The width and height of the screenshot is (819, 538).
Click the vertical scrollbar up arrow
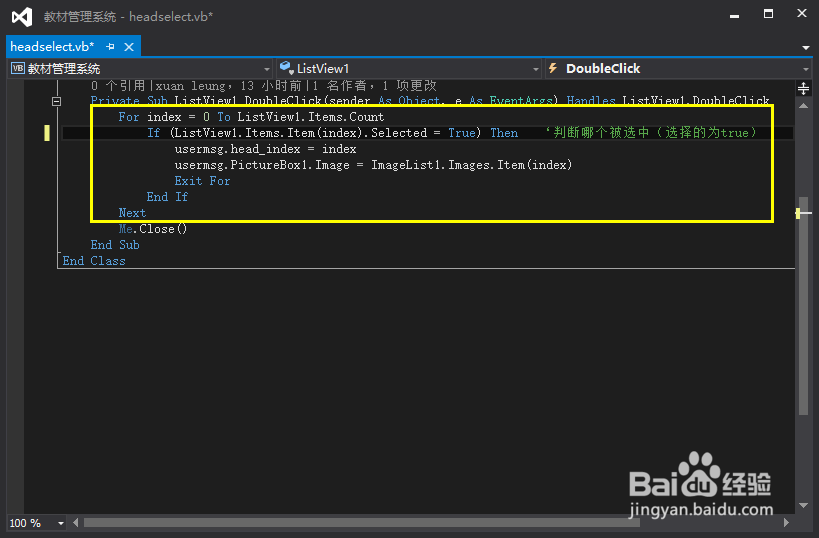click(803, 106)
